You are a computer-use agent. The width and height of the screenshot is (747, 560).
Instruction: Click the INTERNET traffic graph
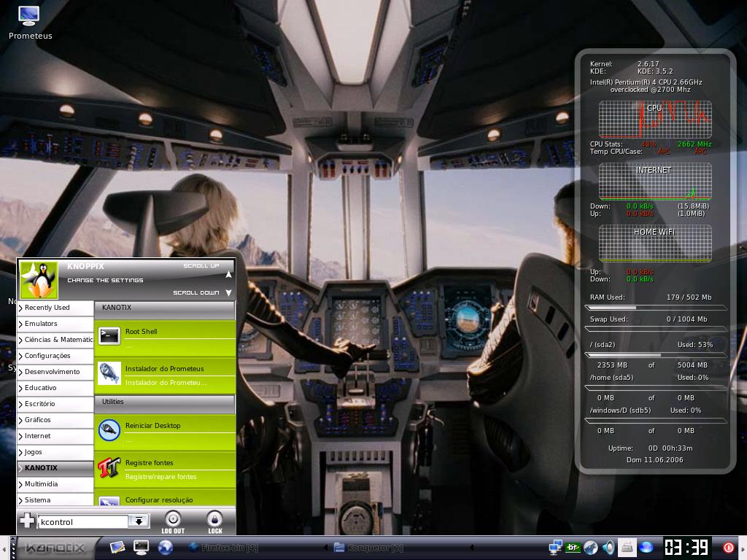[655, 182]
